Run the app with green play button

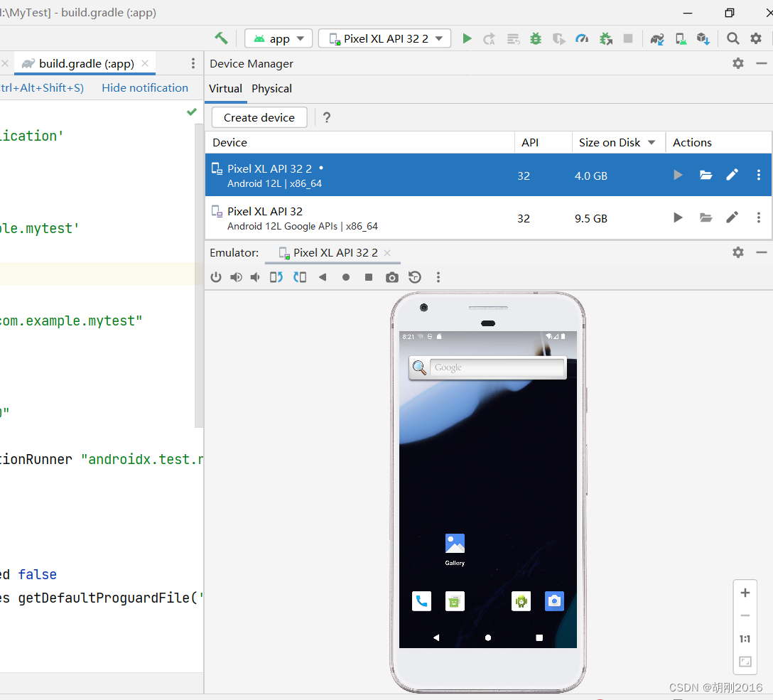467,38
